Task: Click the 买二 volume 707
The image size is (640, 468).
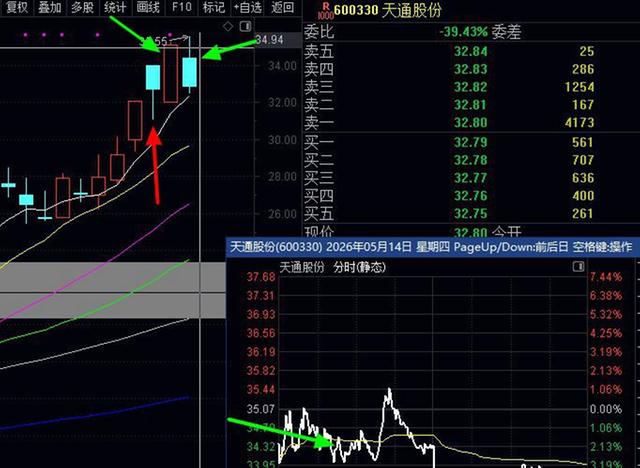Action: [x=582, y=160]
